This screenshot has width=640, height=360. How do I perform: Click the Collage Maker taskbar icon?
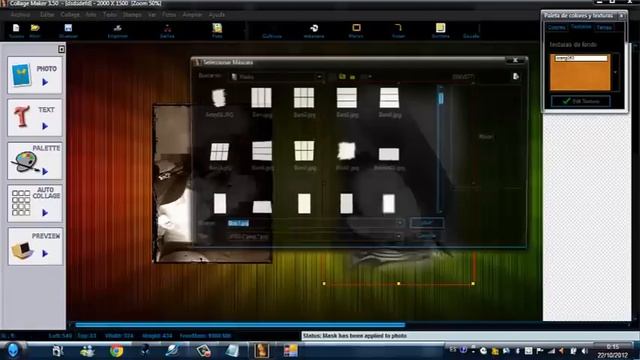point(261,351)
